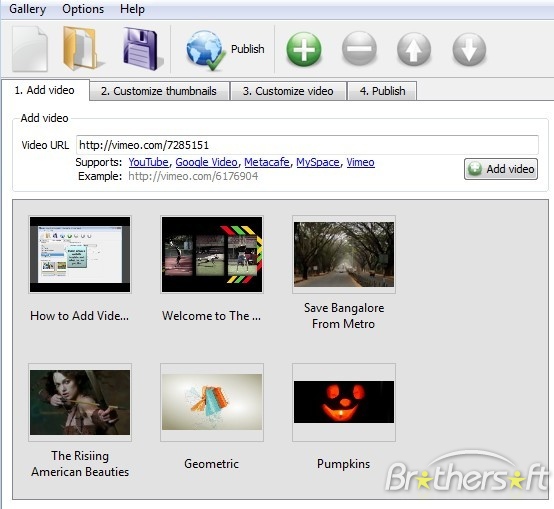Click the Geometric caption text
The image size is (554, 509).
(x=212, y=464)
